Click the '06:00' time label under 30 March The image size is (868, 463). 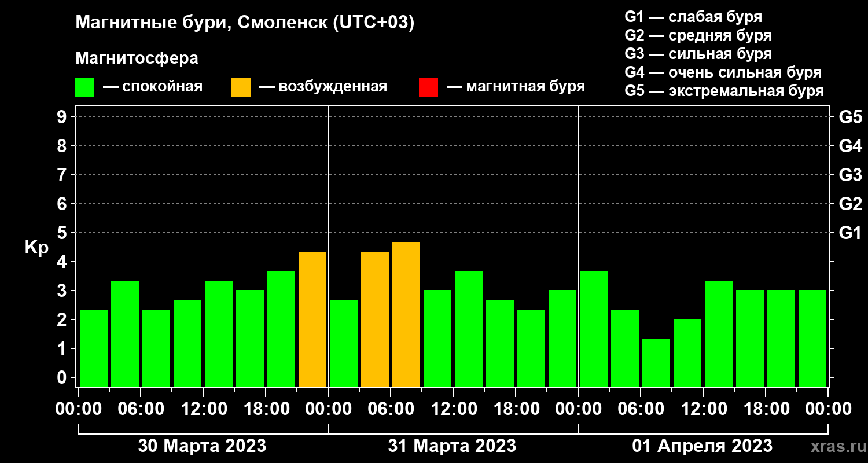coord(141,409)
